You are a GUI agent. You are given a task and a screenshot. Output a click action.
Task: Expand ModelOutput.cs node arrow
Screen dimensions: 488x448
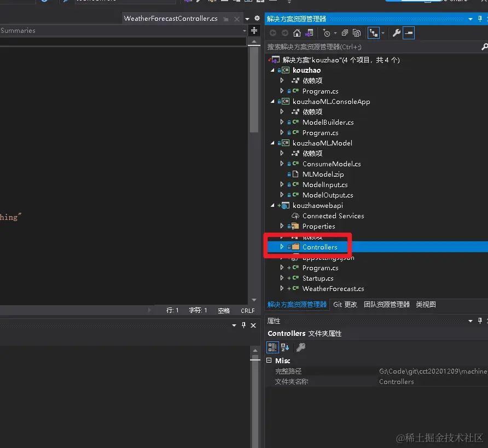click(x=282, y=195)
